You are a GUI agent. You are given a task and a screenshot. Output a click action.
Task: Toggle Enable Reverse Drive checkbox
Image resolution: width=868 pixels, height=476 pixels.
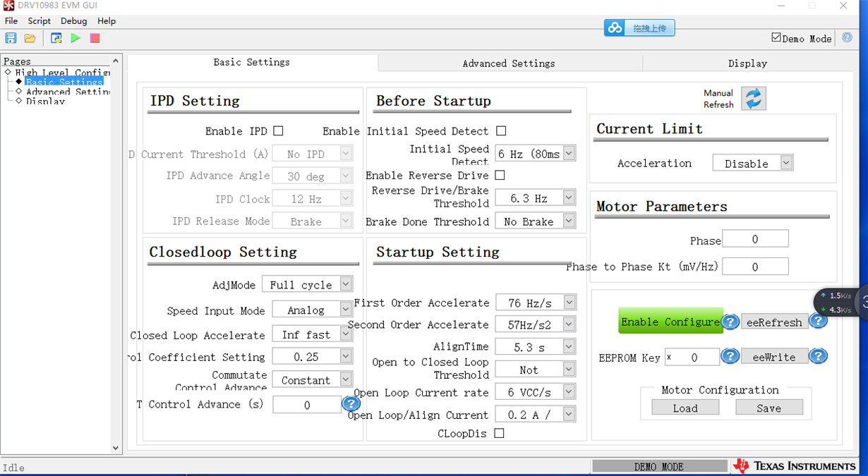[x=500, y=175]
